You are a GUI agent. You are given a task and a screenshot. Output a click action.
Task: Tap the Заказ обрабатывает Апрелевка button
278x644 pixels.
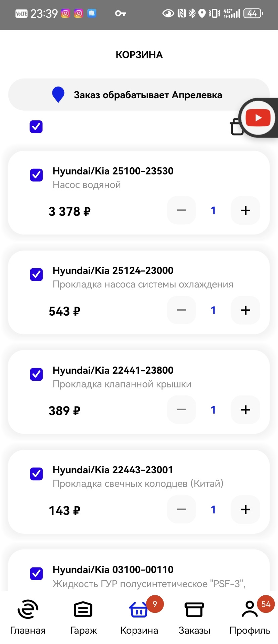click(x=148, y=95)
